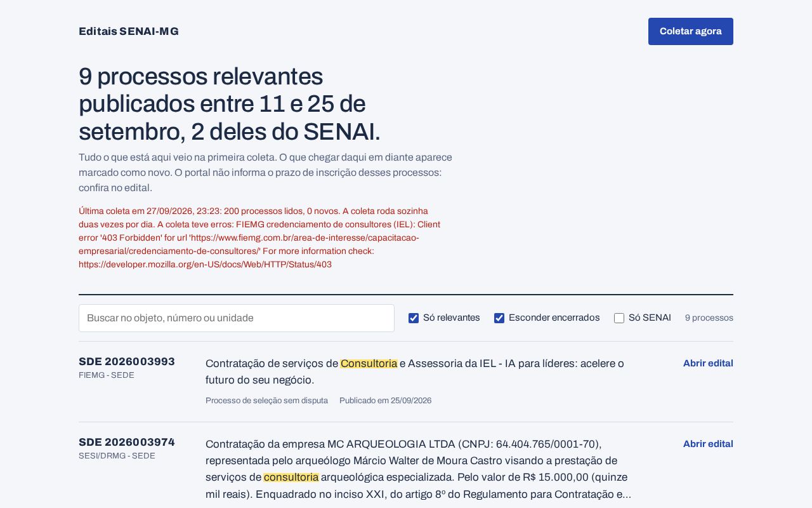812x508 pixels.
Task: Select process number SDE 2026003974
Action: [127, 443]
